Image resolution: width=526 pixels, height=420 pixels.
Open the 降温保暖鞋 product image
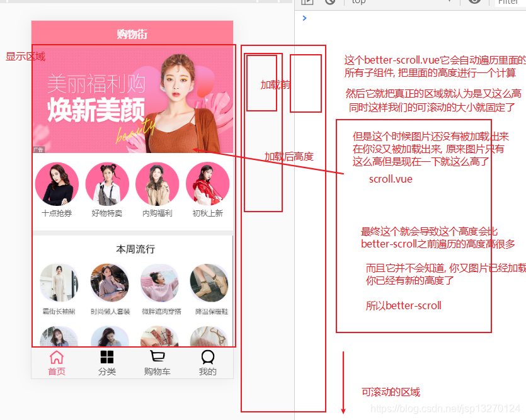click(209, 283)
